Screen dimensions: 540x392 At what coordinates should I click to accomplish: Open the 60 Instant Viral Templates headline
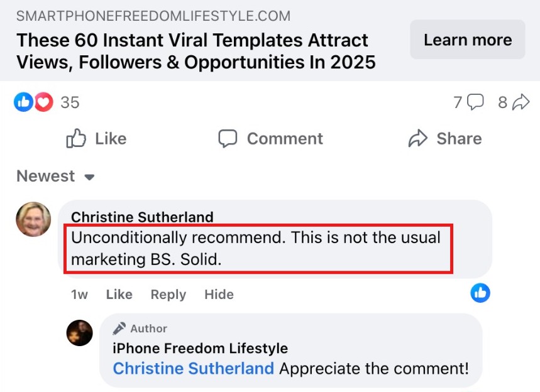(196, 52)
